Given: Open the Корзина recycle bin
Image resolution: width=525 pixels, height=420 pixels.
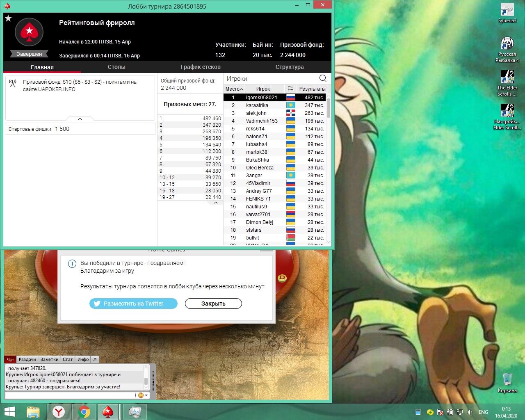Looking at the screenshot, I should (x=507, y=383).
